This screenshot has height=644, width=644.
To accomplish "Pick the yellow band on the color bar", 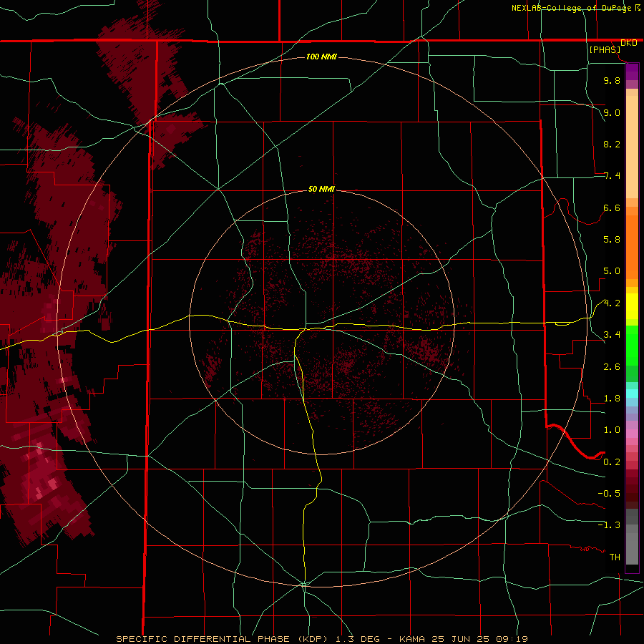I will pos(632,306).
